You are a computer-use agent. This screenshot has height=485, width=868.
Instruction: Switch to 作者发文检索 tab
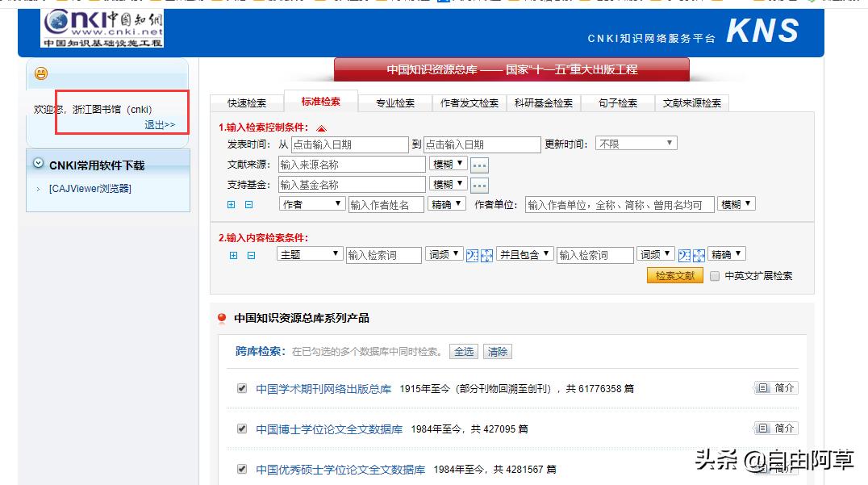tap(469, 103)
